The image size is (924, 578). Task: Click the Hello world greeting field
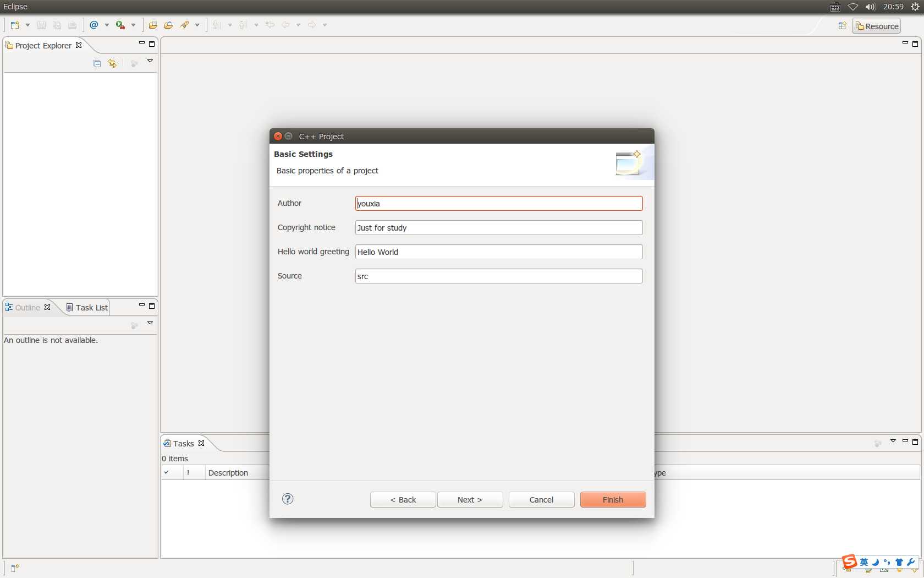pos(499,252)
